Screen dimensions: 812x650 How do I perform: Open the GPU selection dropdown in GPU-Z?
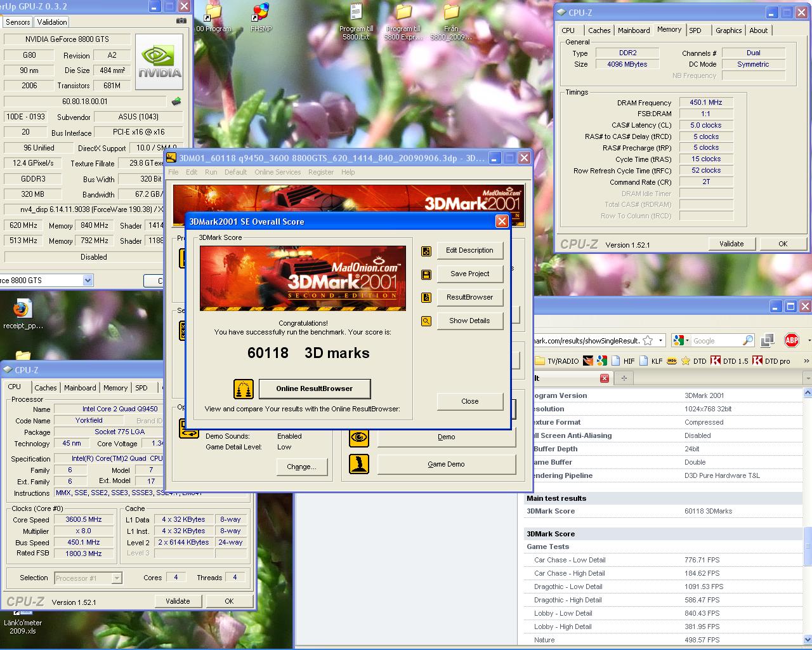click(x=88, y=281)
